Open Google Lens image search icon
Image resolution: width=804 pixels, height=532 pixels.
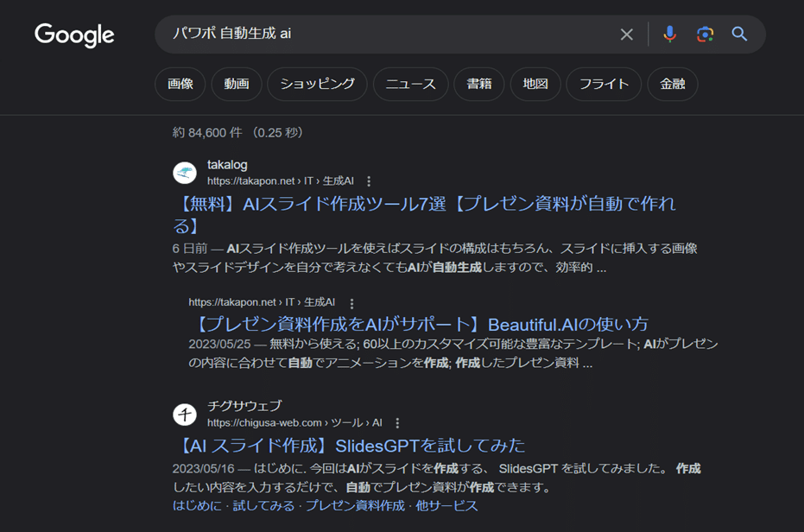coord(705,35)
